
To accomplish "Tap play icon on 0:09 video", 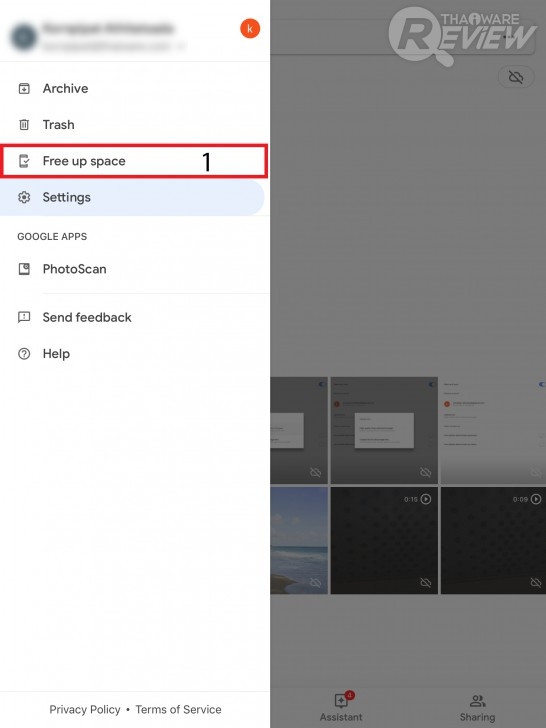I will (x=536, y=499).
